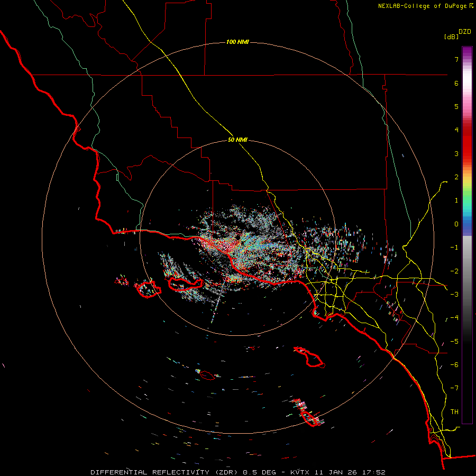
Task: Click the 6 value on the ZDR scale
Action: click(x=456, y=83)
